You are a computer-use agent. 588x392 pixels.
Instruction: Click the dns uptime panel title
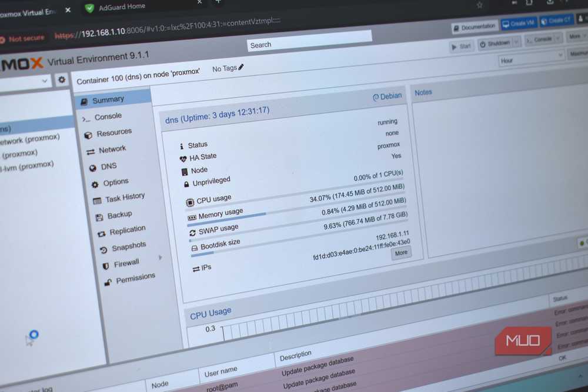(x=217, y=115)
